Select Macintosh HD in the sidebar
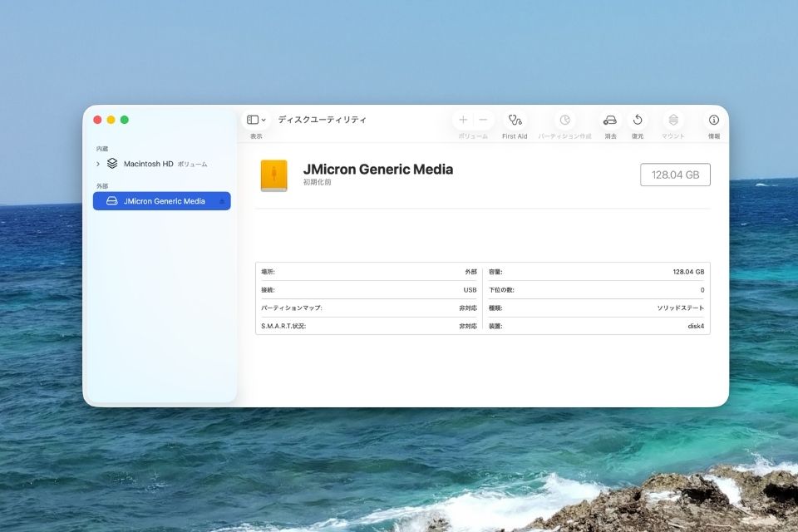Screen dimensions: 798x532 162,164
